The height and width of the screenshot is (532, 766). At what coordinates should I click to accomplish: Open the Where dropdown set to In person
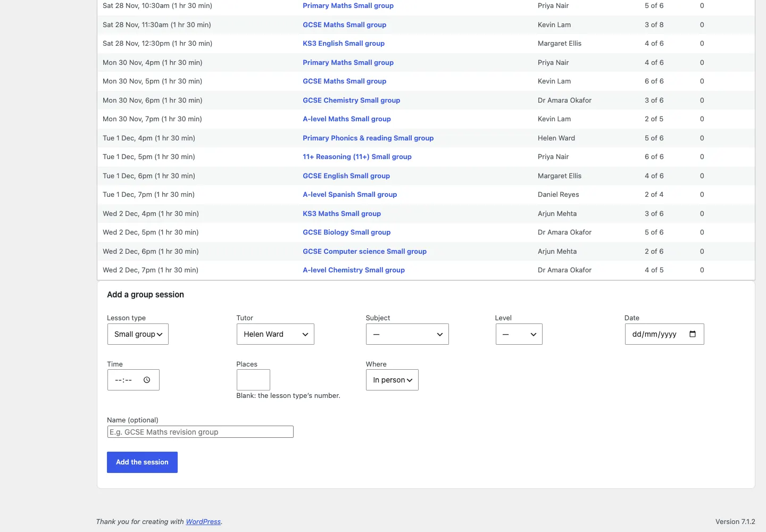click(x=392, y=380)
